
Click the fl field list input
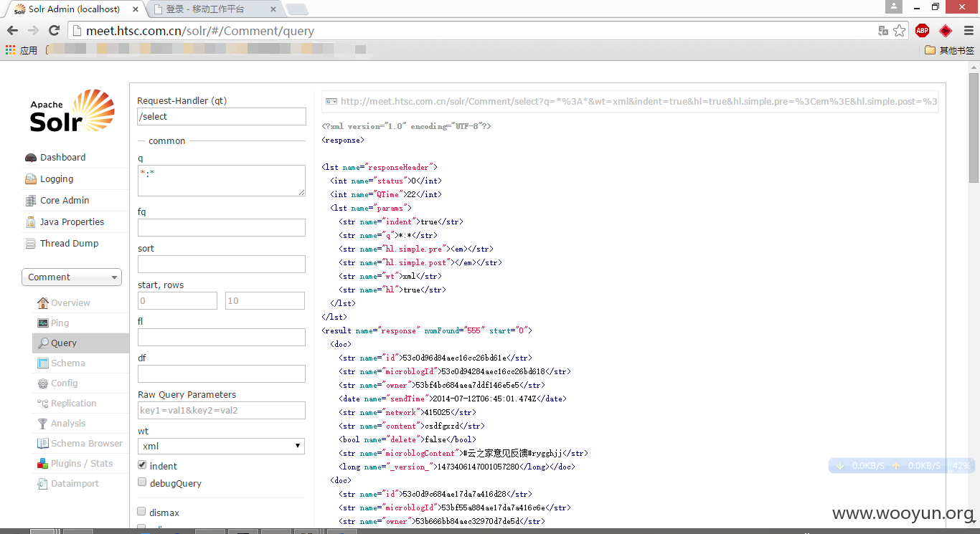point(222,337)
